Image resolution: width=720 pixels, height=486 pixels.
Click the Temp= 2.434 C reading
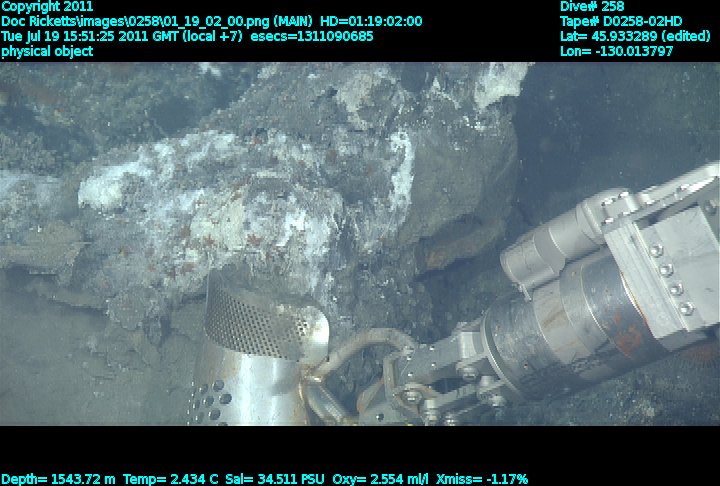(x=169, y=479)
